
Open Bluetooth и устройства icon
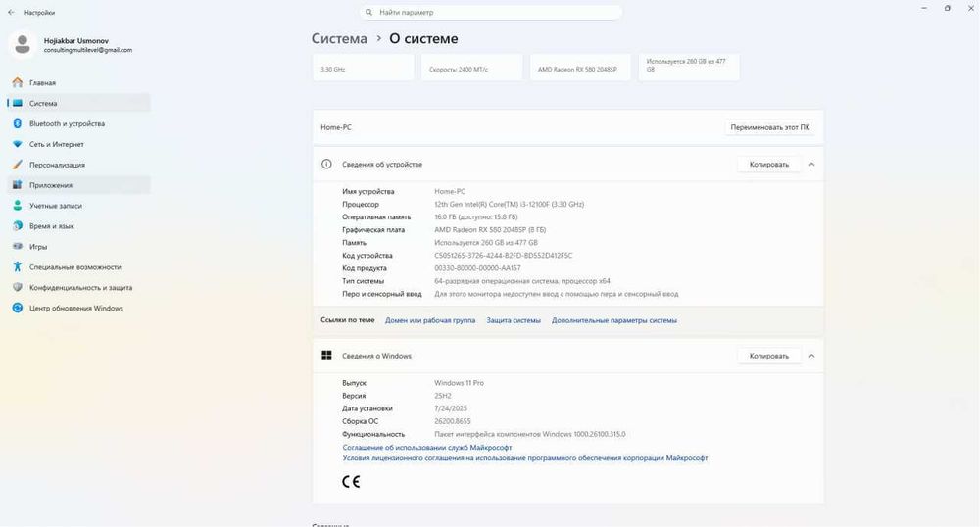tap(18, 123)
